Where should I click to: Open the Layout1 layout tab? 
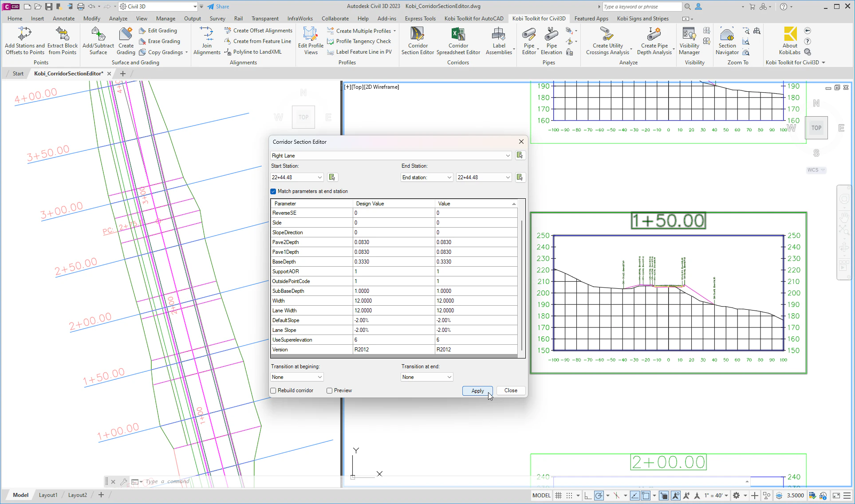(x=48, y=495)
